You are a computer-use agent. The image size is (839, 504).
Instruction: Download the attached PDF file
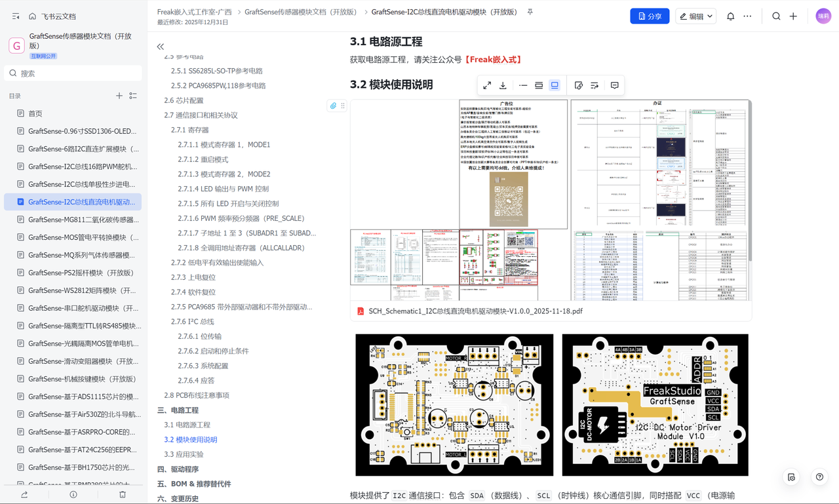[x=503, y=85]
